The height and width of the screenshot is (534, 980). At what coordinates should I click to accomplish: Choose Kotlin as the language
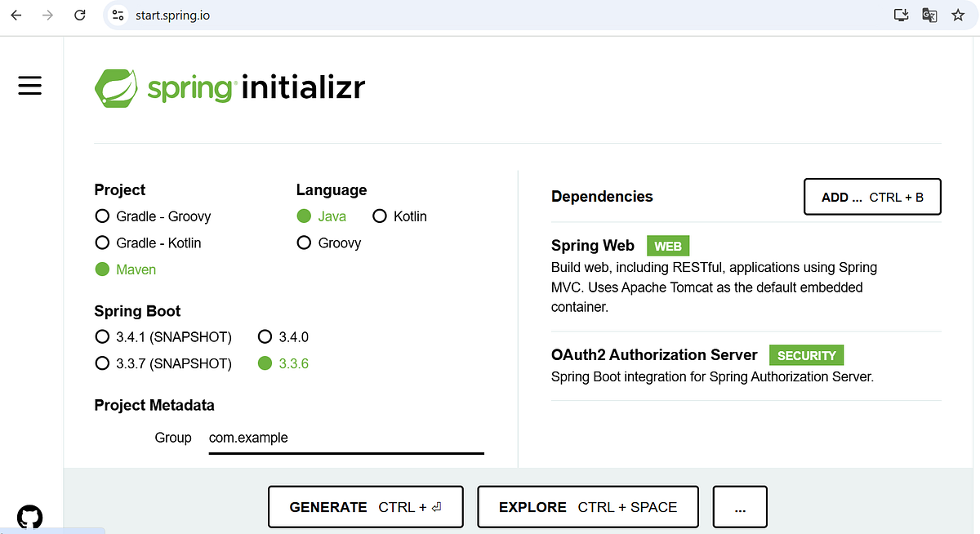pos(399,216)
